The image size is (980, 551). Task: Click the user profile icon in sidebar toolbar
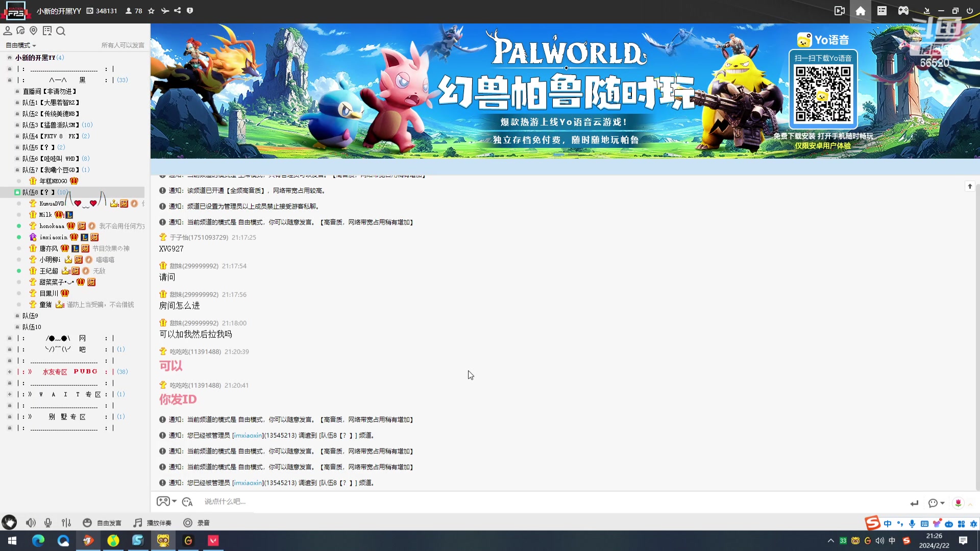point(8,31)
